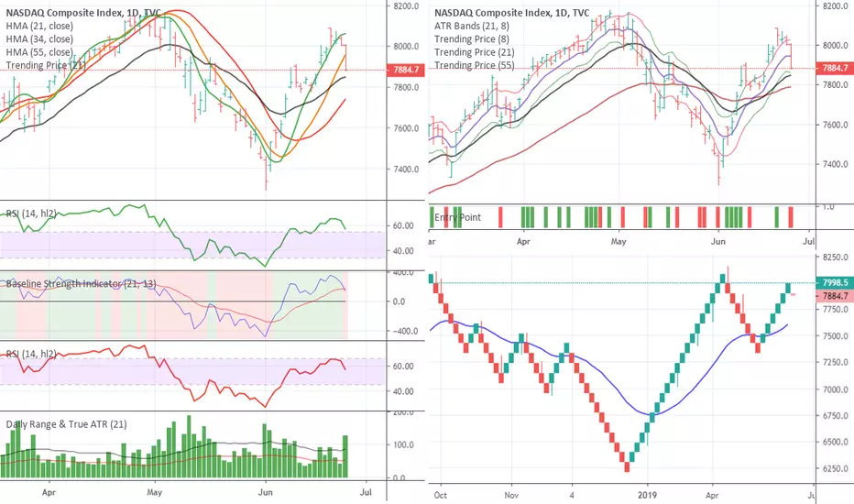Click the May date label under HMA chart
The width and height of the screenshot is (854, 504).
(x=155, y=493)
